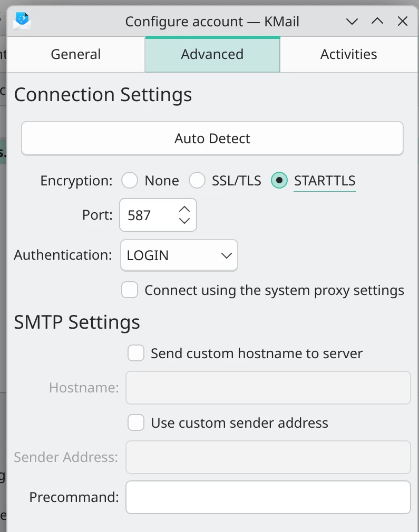Maximize the Configure account window
The height and width of the screenshot is (532, 419).
coord(377,22)
